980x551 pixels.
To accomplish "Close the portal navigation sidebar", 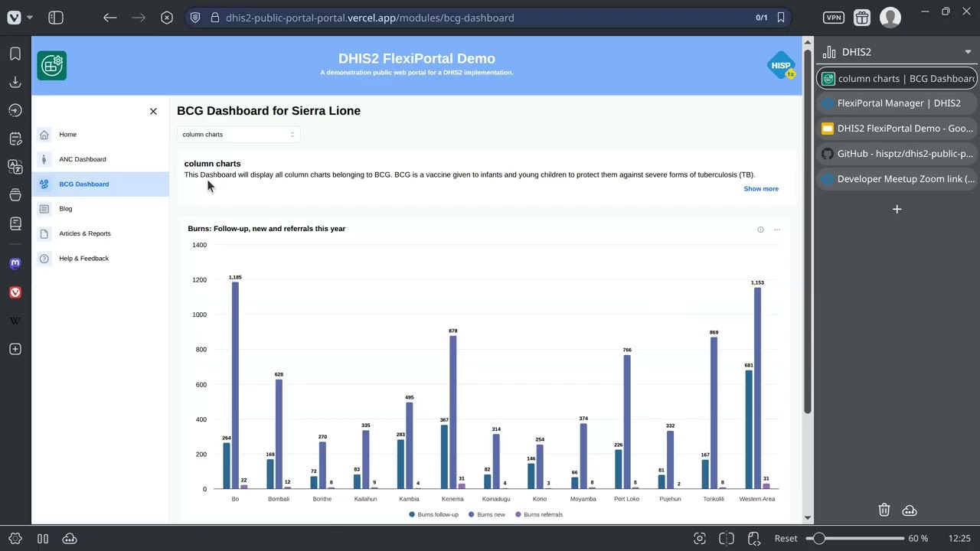I will [153, 111].
